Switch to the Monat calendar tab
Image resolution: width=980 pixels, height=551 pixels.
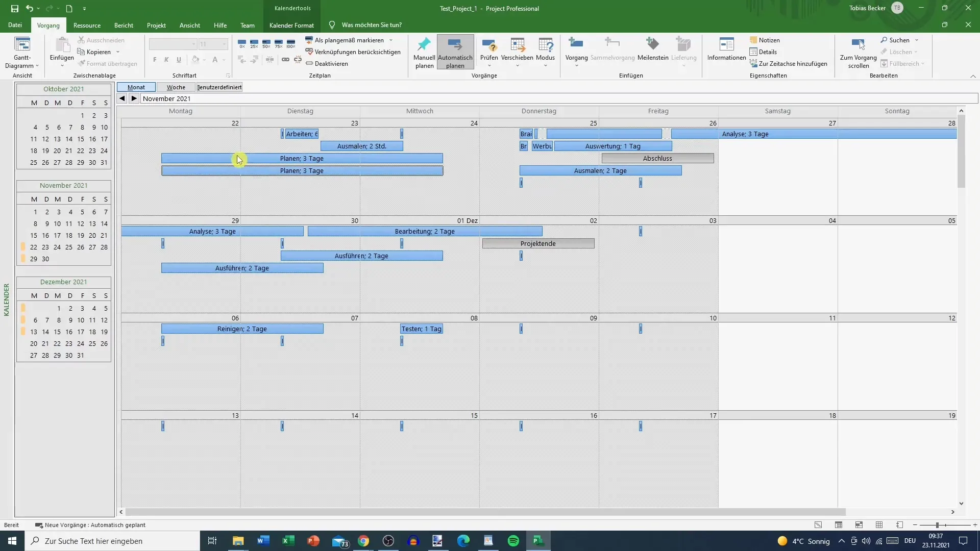coord(136,87)
